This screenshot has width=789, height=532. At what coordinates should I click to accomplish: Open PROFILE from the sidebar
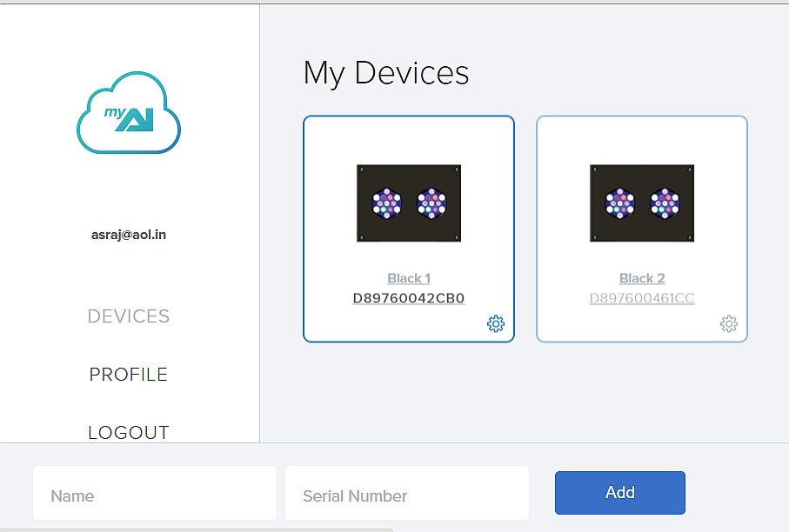coord(129,375)
